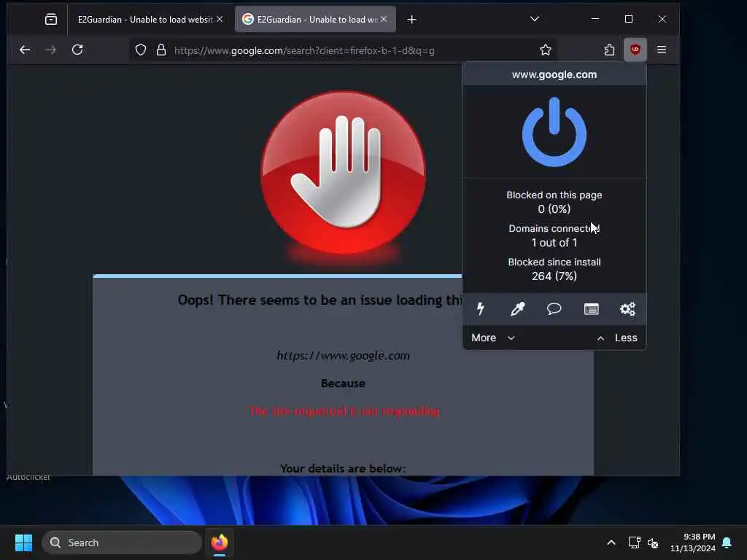Reload the current page

(77, 50)
